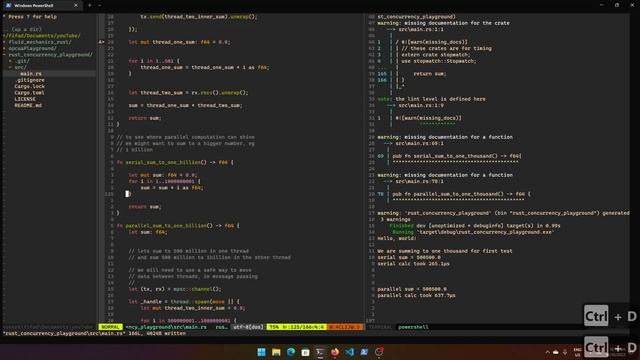
Task: Click the yellow line position status segment
Action: [297, 327]
